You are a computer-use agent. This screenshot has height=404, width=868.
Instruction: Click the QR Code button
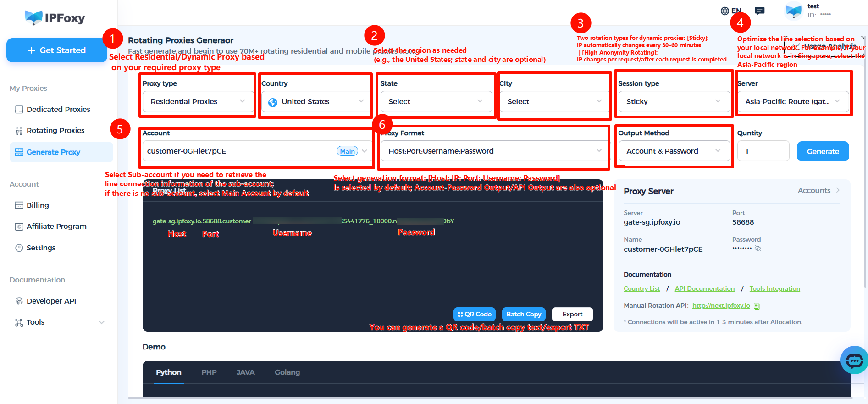click(x=475, y=314)
